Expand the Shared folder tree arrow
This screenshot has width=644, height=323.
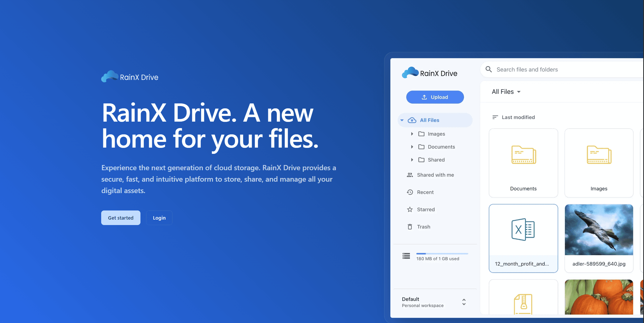tap(412, 160)
